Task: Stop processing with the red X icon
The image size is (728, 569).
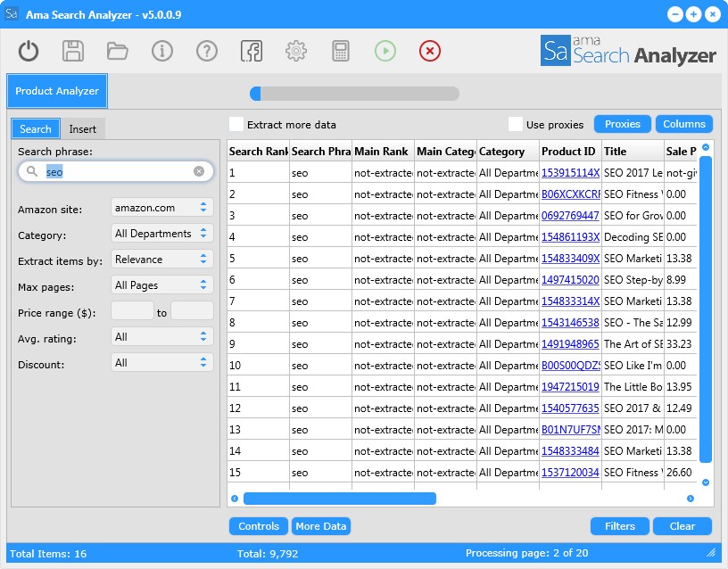Action: tap(429, 51)
